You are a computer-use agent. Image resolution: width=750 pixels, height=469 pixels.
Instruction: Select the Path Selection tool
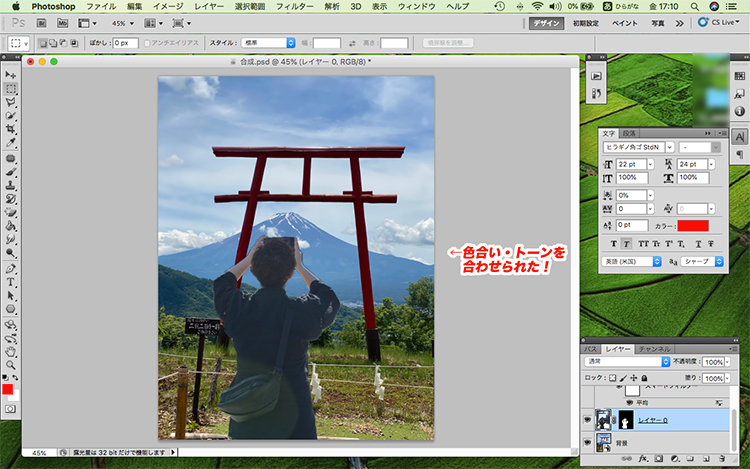point(11,296)
